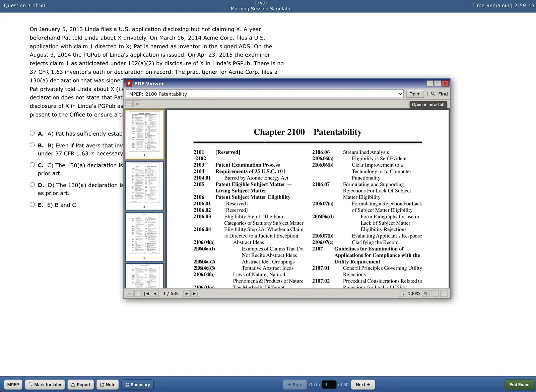Click the 100% zoom level value

click(414, 294)
